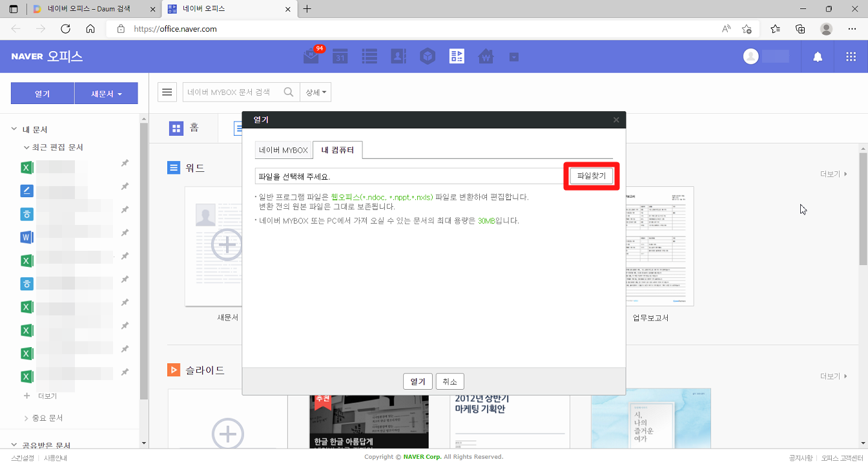The image size is (868, 466).
Task: Switch to 네이버 MYBOX tab in dialog
Action: coord(284,150)
